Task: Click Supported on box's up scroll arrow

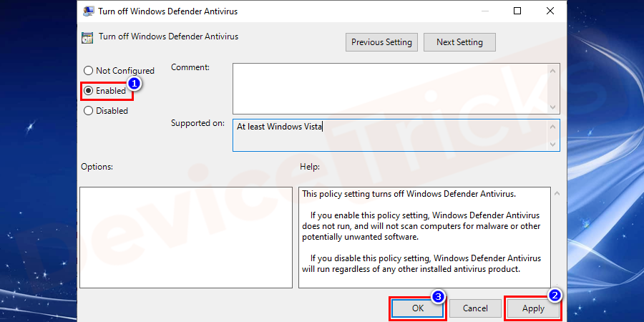Action: pos(552,127)
